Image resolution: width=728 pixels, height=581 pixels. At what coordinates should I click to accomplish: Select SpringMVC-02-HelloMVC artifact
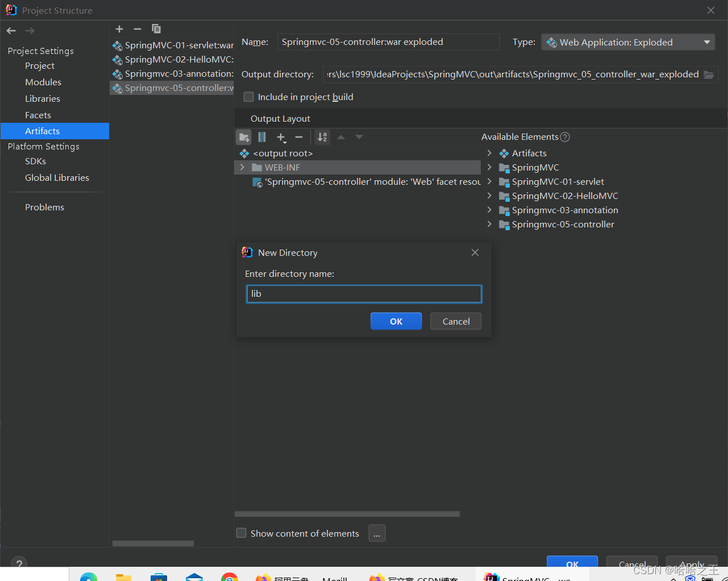tap(172, 60)
